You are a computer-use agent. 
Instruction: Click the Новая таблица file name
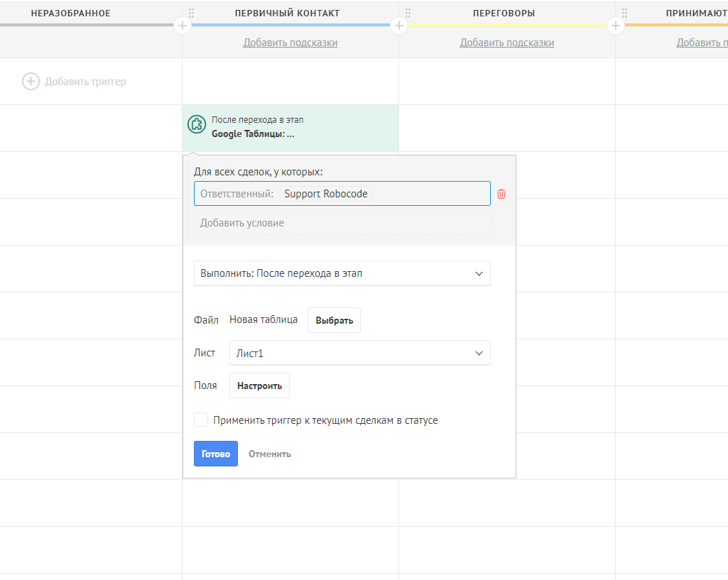tap(264, 319)
